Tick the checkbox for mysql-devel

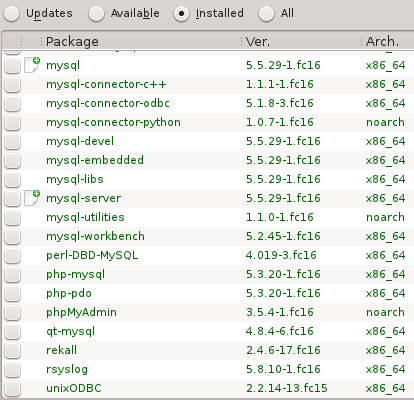[x=13, y=141]
